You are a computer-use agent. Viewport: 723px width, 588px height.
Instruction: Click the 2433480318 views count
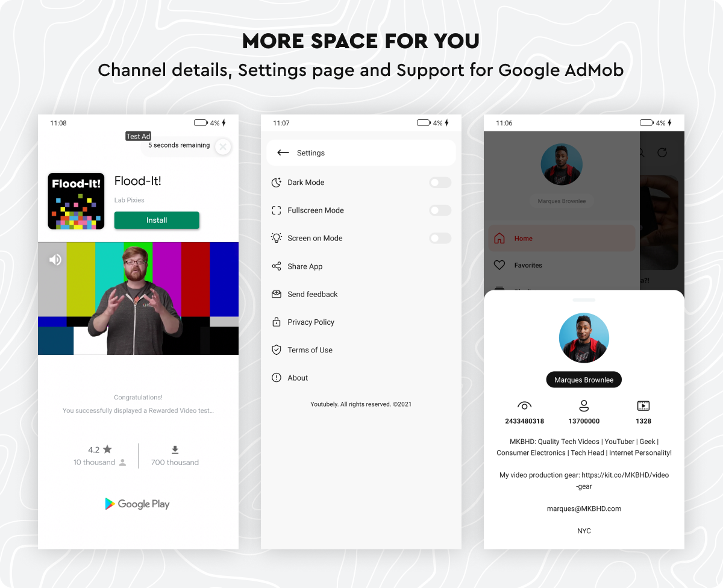click(525, 421)
